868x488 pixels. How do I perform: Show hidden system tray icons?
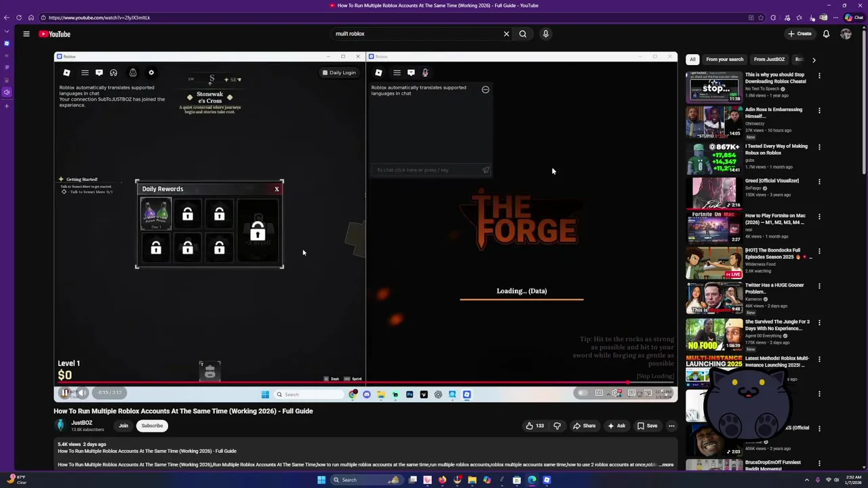pos(807,480)
